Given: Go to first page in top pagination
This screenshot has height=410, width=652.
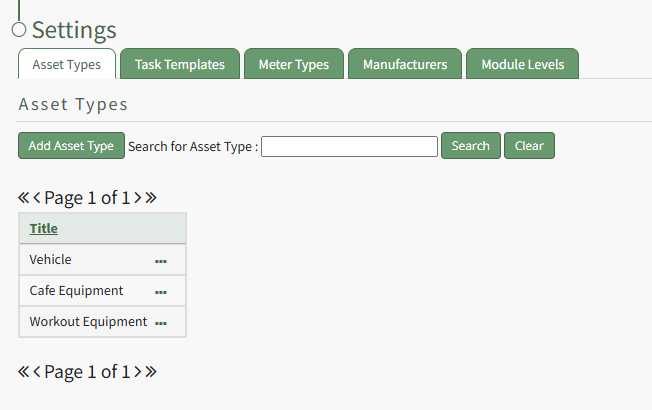Looking at the screenshot, I should point(23,197).
